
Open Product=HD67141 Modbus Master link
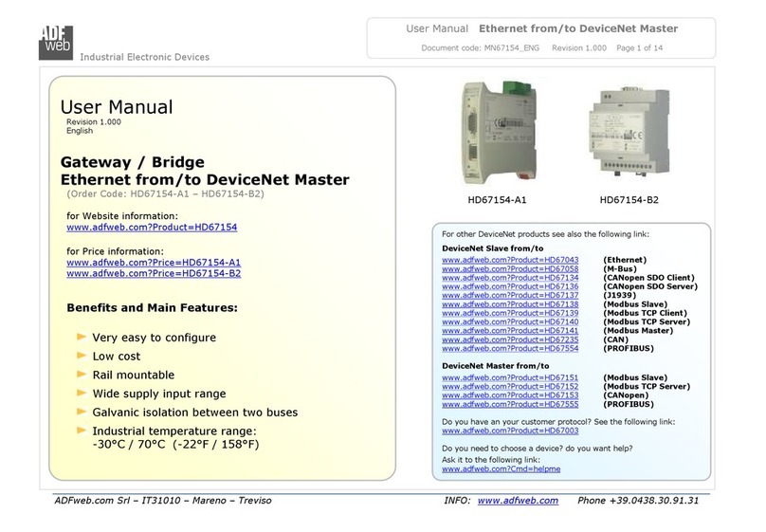(510, 331)
